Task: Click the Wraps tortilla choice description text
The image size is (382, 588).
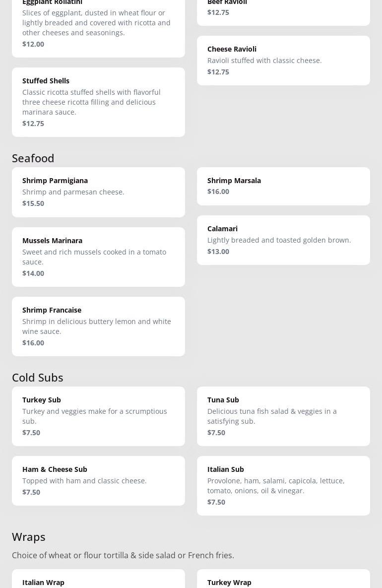Action: point(123,555)
